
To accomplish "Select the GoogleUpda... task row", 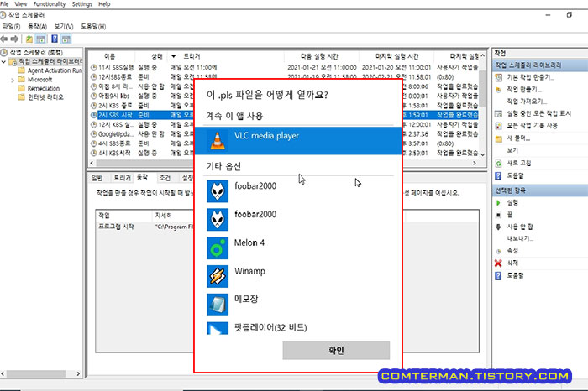I will pos(284,133).
